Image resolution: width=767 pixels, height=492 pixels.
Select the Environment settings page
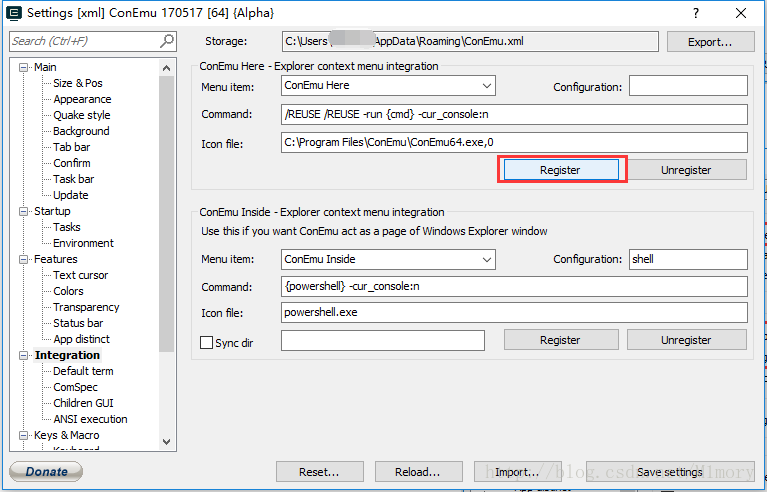coord(83,243)
